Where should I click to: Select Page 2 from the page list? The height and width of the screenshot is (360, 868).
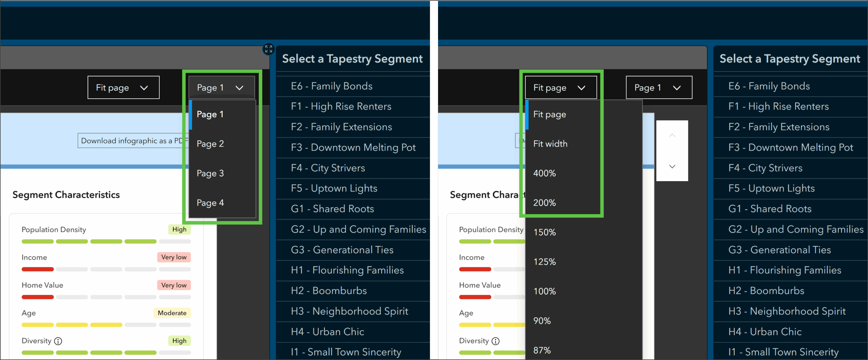coord(210,144)
